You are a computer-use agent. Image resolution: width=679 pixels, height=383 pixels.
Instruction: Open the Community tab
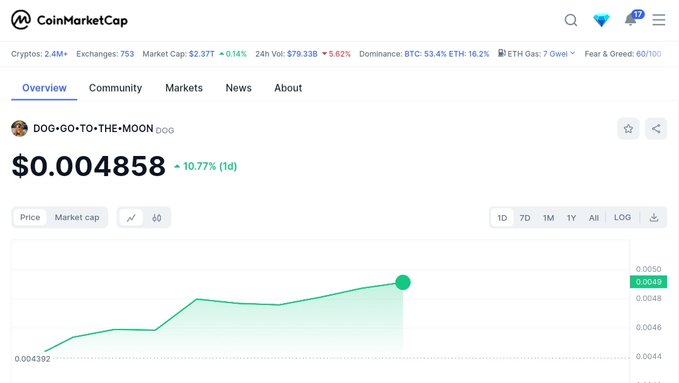click(115, 88)
